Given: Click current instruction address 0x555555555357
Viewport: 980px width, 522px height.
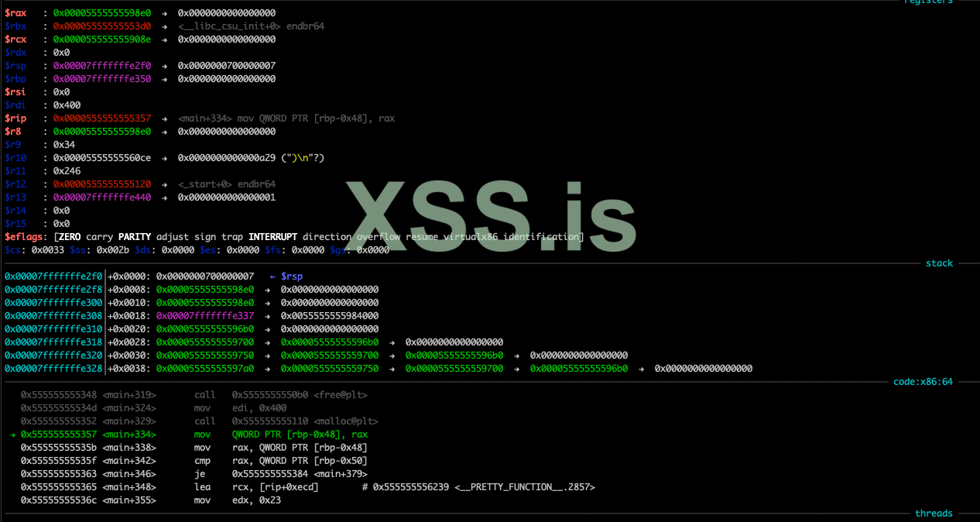Looking at the screenshot, I should [x=59, y=434].
